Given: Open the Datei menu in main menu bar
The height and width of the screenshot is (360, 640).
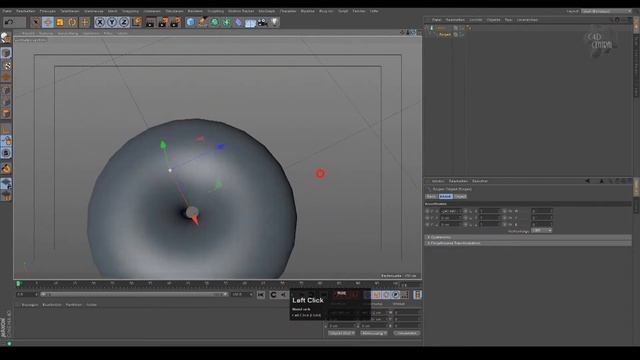Looking at the screenshot, I should tap(7, 11).
